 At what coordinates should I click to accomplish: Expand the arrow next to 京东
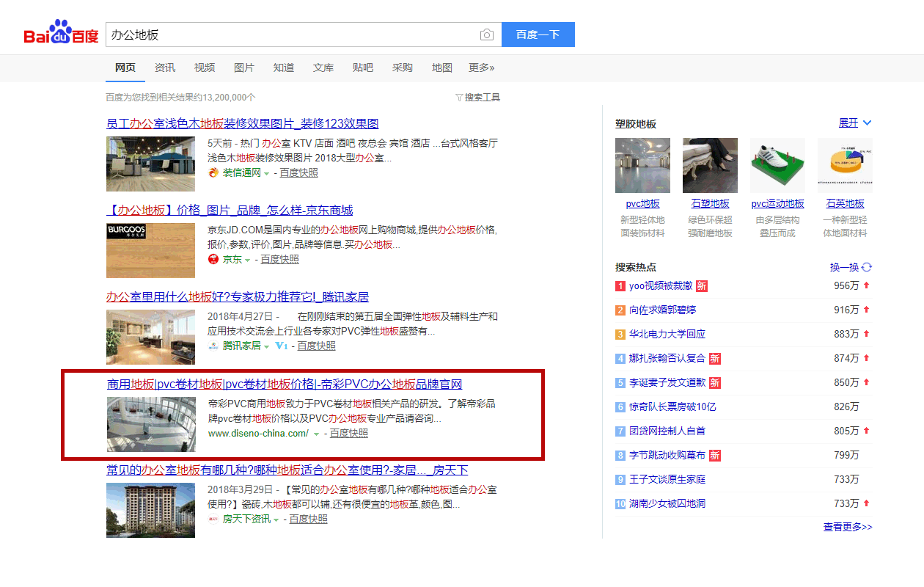248,260
